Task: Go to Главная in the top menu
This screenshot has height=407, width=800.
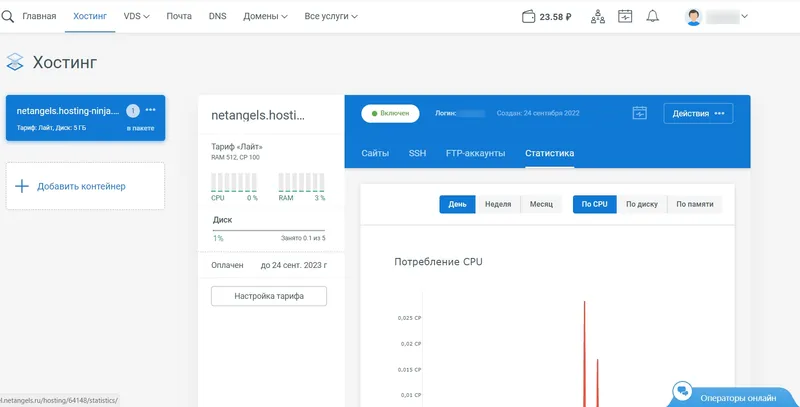Action: 39,16
